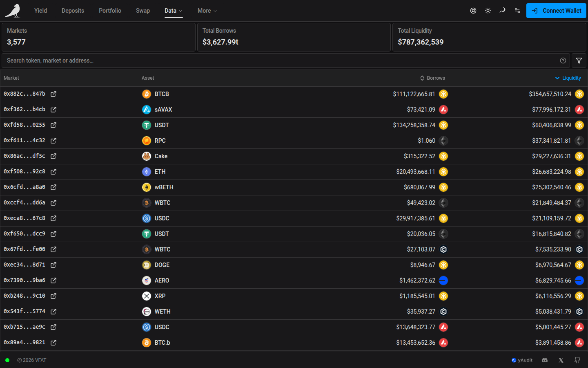588x368 pixels.
Task: Open the Yield page
Action: (x=40, y=11)
